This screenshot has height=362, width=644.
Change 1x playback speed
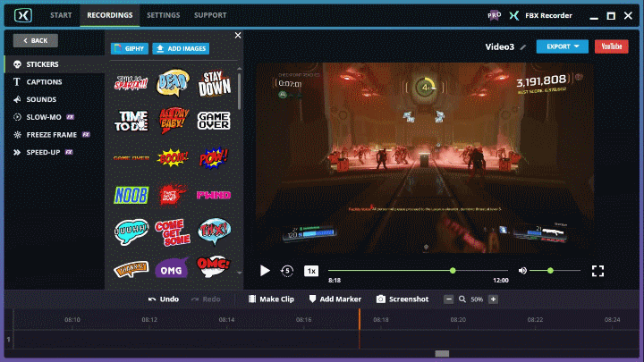(311, 271)
